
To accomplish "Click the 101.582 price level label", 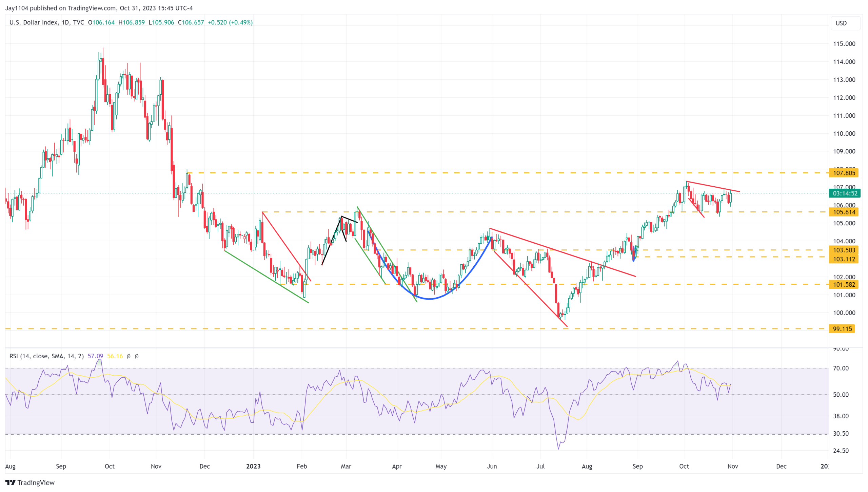I will click(844, 285).
